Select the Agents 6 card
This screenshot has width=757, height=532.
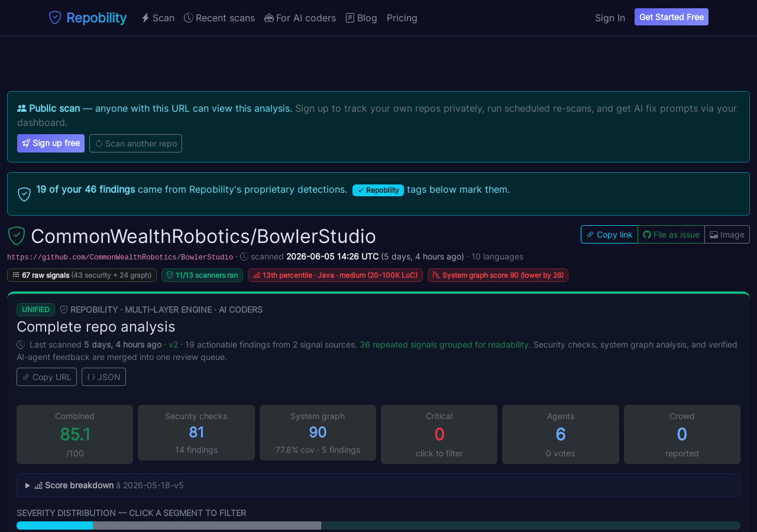[x=561, y=434]
